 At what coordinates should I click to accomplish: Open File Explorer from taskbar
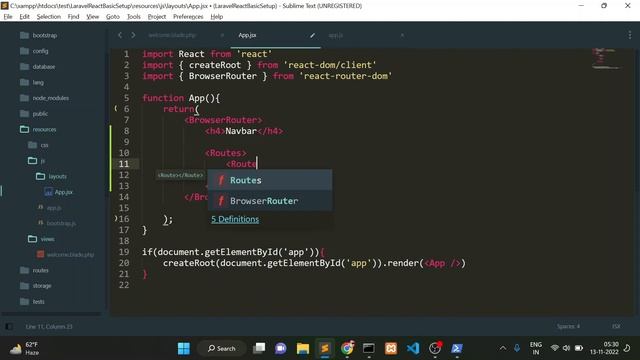pyautogui.click(x=303, y=349)
